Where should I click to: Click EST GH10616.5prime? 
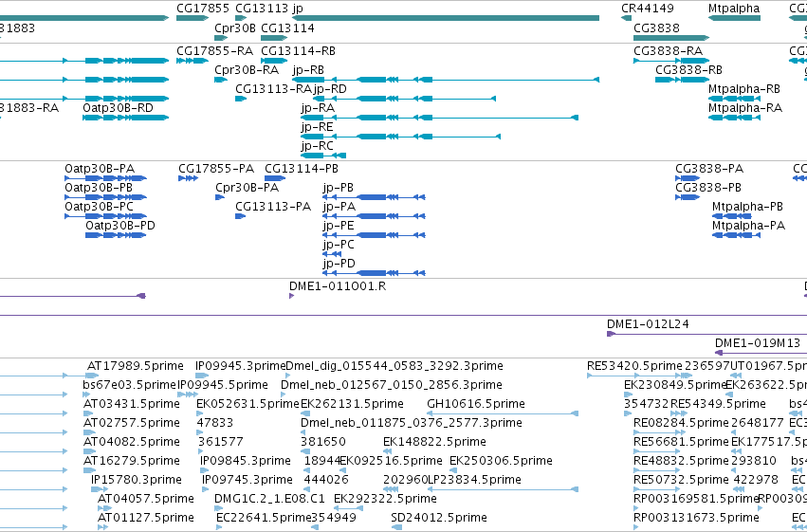pos(476,404)
